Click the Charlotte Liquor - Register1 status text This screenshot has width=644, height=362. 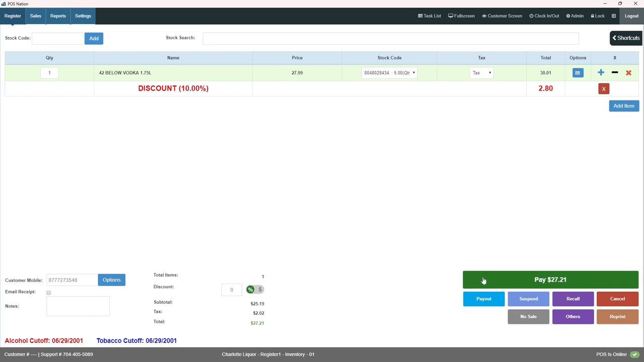tap(268, 354)
